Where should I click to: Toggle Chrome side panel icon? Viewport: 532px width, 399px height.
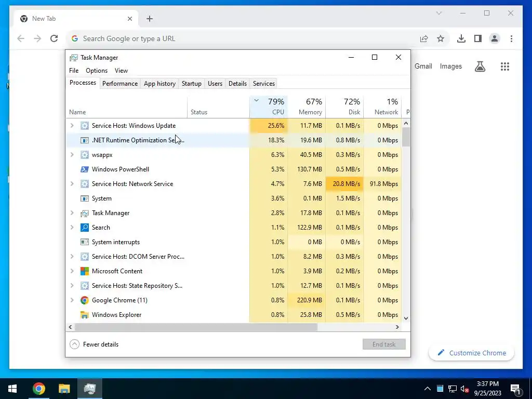pyautogui.click(x=478, y=38)
